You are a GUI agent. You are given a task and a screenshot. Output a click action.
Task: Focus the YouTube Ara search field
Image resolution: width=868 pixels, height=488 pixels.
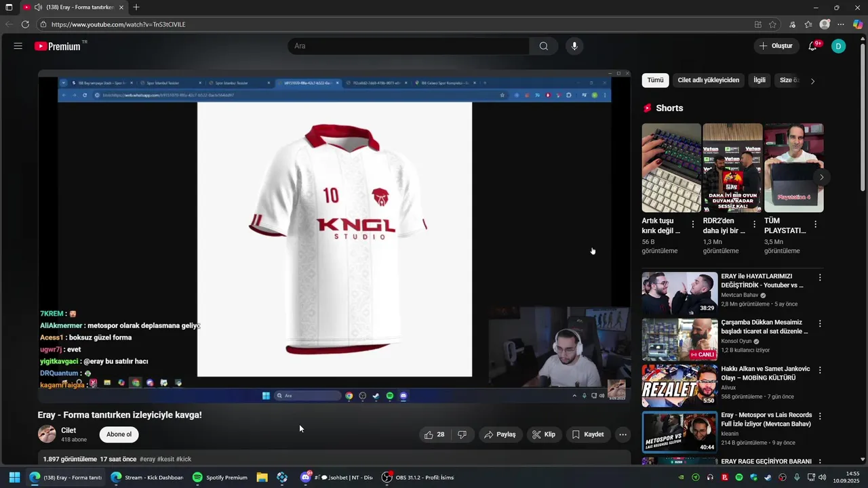[x=408, y=46]
